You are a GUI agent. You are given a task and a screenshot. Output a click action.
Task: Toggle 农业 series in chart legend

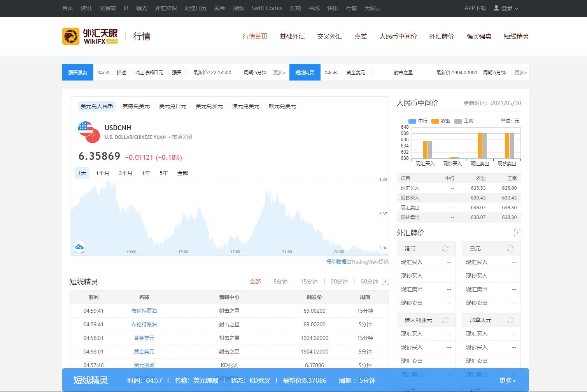pos(441,121)
